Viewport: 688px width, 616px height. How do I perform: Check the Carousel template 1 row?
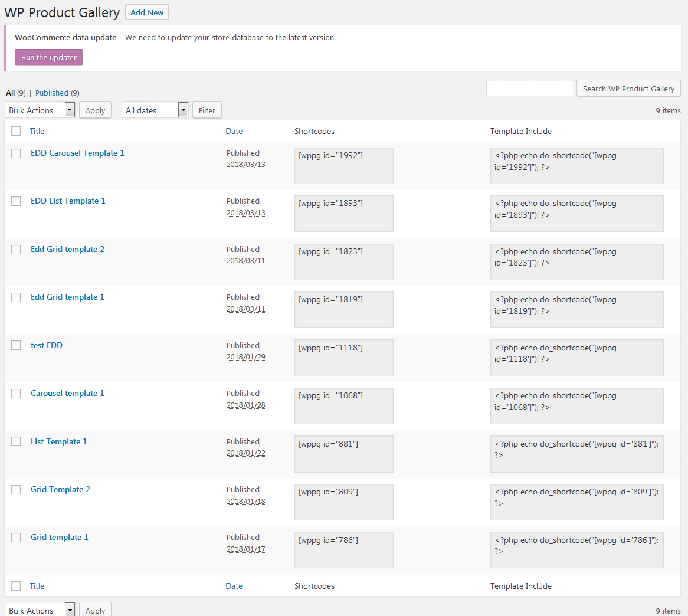16,393
